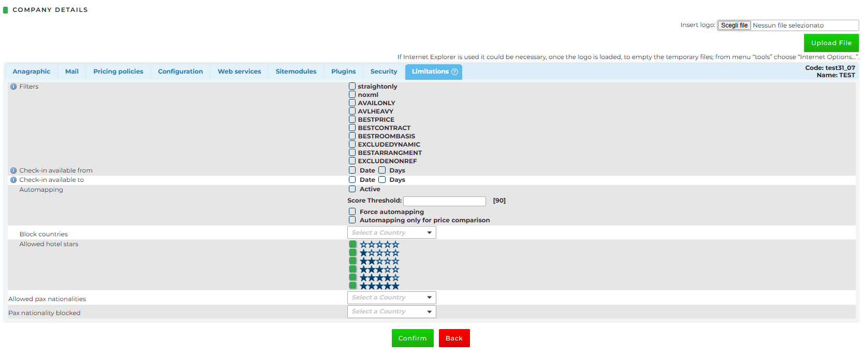Click info icon next to Check-in available from

click(13, 170)
